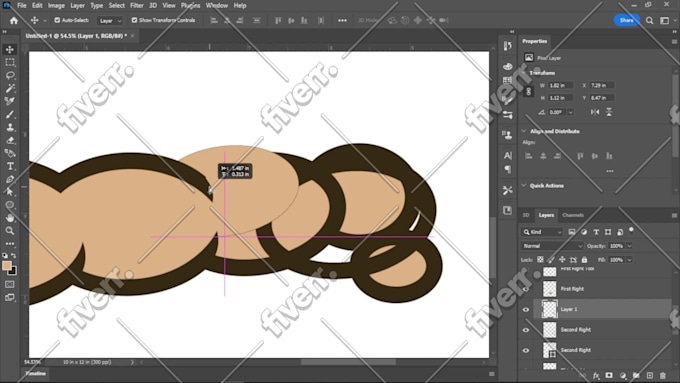Open the Image menu

click(x=56, y=6)
